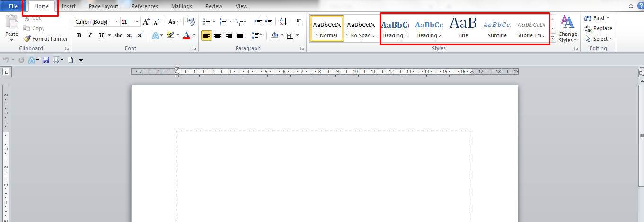The image size is (644, 222).
Task: Open the Calibri (Body) font name dropdown
Action: (x=117, y=22)
